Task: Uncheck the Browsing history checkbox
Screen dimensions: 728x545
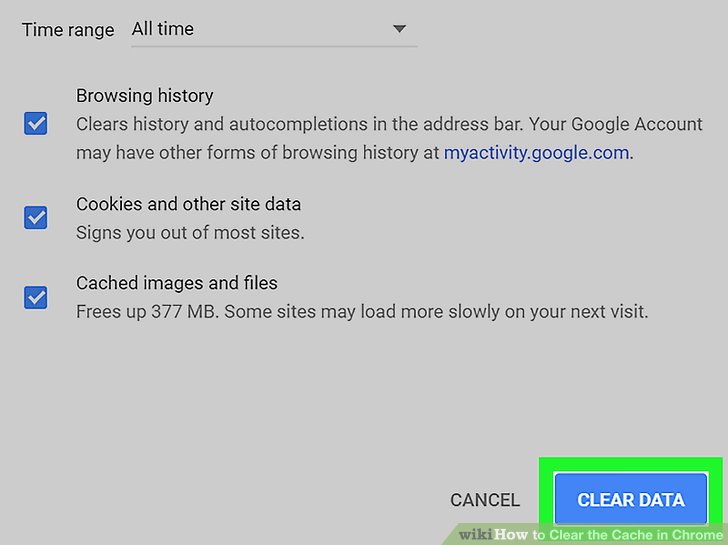Action: coord(36,123)
